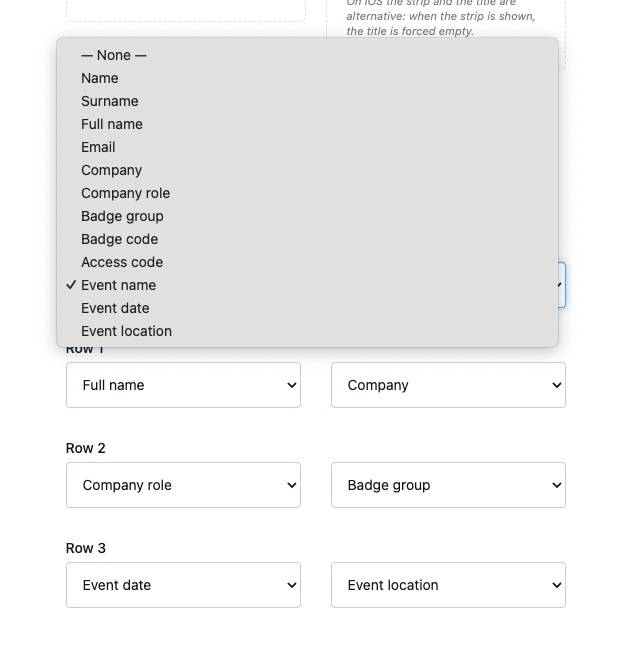The height and width of the screenshot is (650, 638).
Task: Open the Row 1 Full name dropdown
Action: [x=183, y=385]
